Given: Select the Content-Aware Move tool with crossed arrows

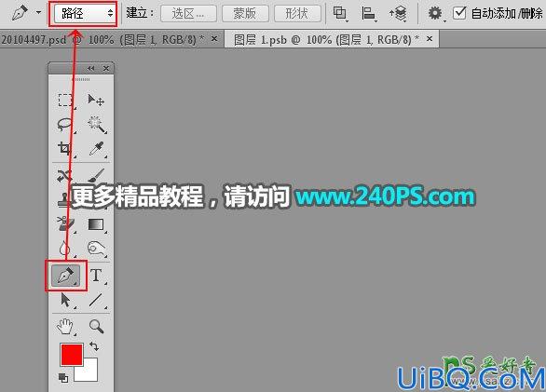Looking at the screenshot, I should point(64,175).
